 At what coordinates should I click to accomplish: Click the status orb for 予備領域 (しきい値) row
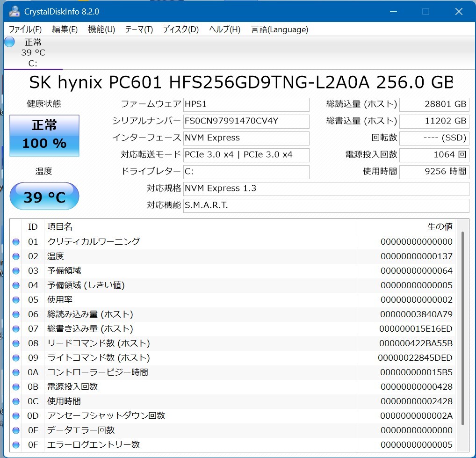click(16, 285)
